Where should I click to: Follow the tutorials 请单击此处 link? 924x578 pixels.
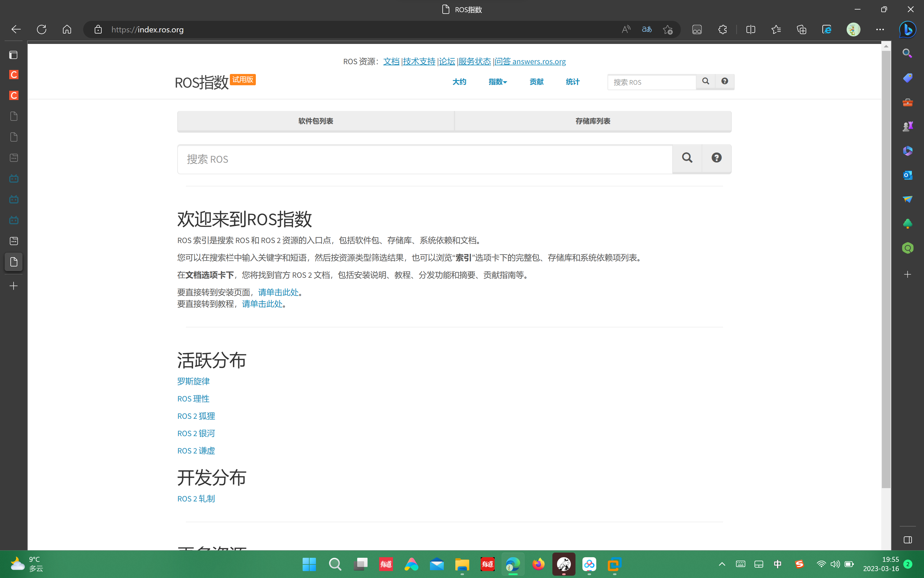[x=262, y=304]
